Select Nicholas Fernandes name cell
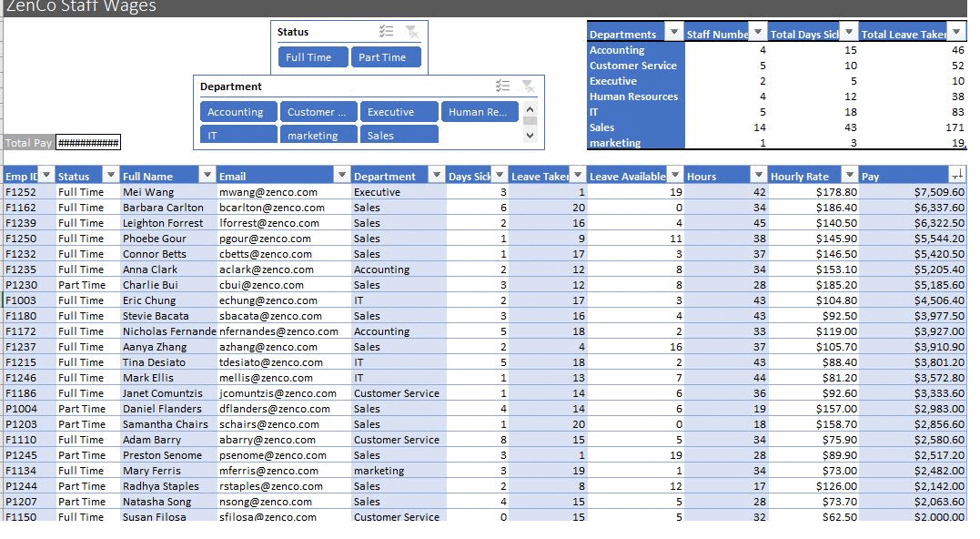The width and height of the screenshot is (980, 539). click(167, 331)
